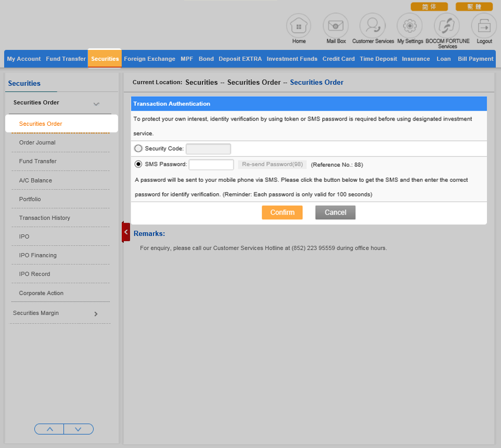Open My Settings gear icon

click(x=410, y=25)
